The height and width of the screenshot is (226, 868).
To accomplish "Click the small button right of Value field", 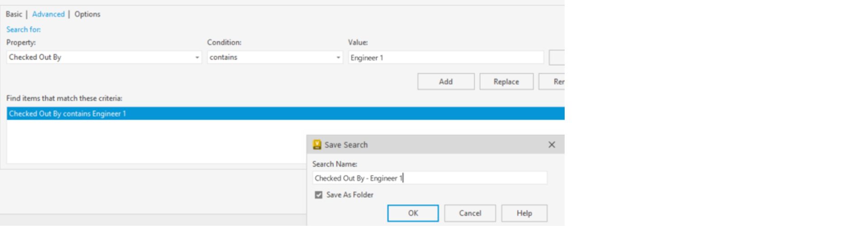I will click(557, 57).
